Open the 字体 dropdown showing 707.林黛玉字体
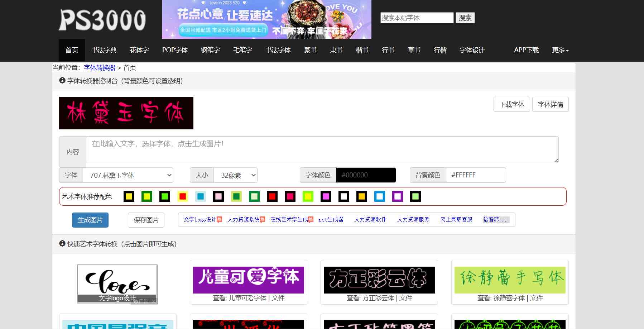644x329 pixels. 128,175
